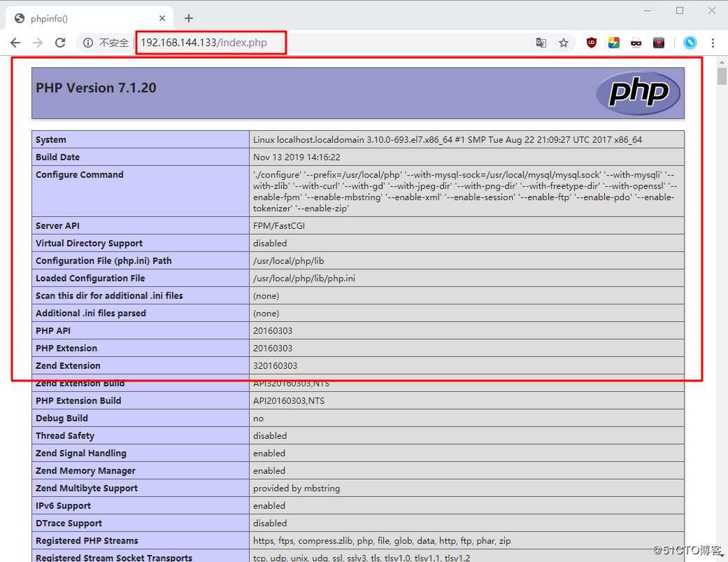Click Debug Build value no
This screenshot has height=562, width=728.
(258, 419)
